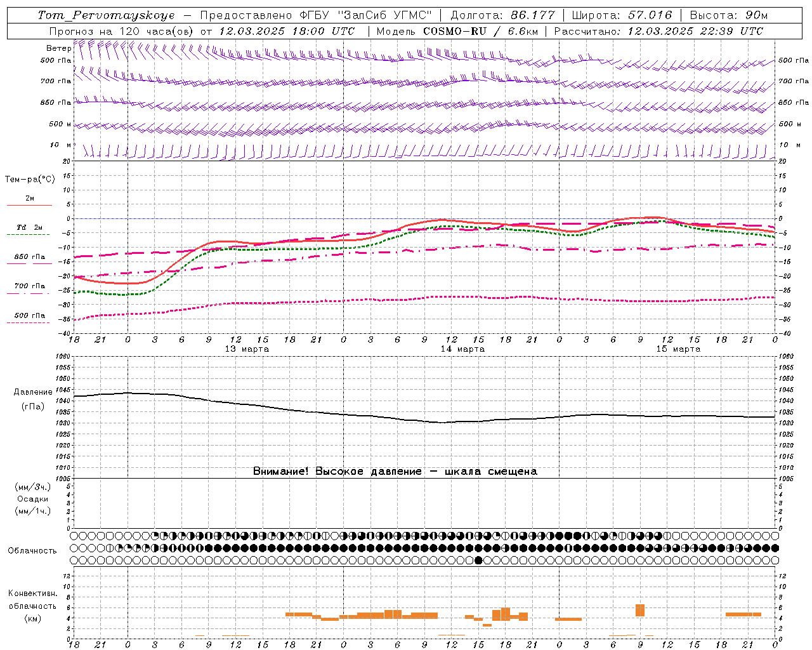Click the '(гПа)' unit label under Давление
This screenshot has height=650, width=812.
33,407
